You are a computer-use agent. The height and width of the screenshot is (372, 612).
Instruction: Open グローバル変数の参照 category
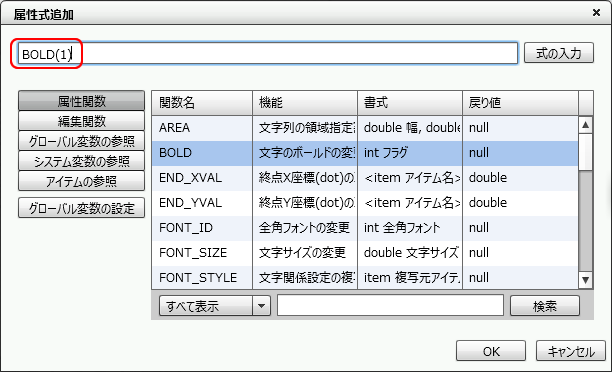pos(81,141)
